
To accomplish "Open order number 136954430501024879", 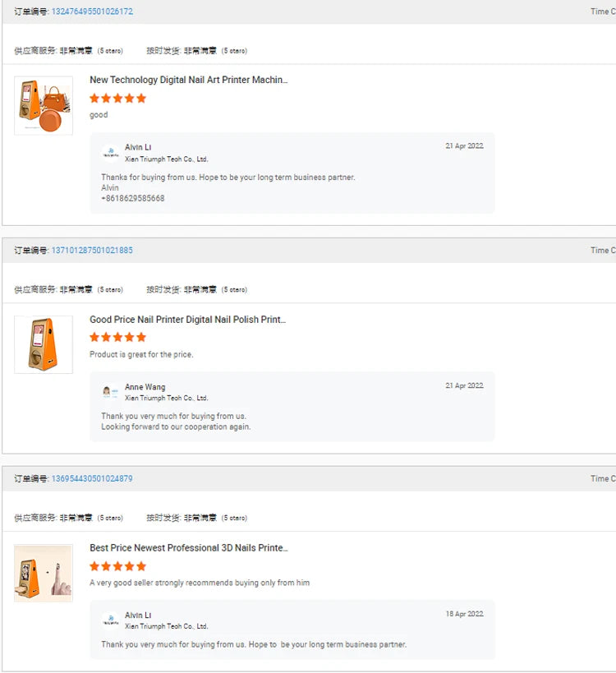I will pos(92,478).
